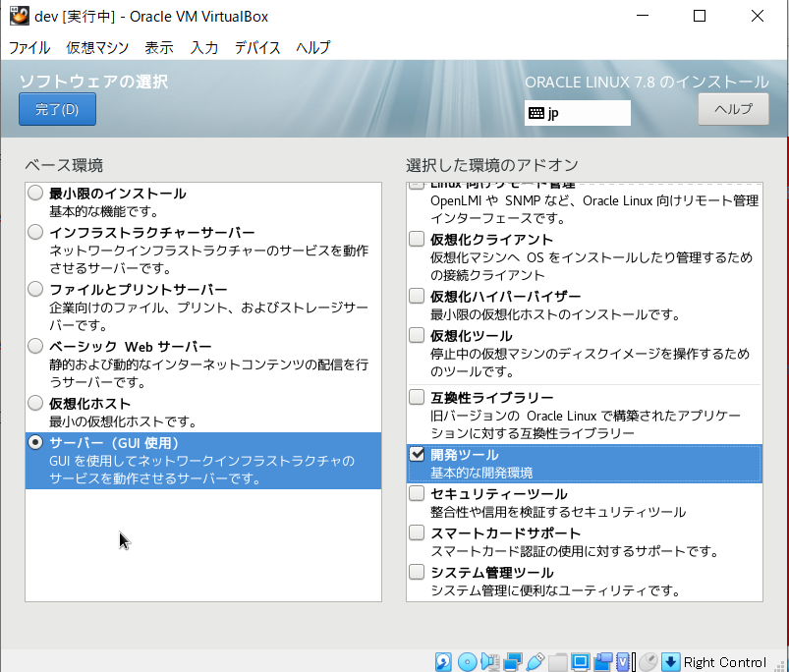Click the text "最小の仮想化ホストです。"

123,421
